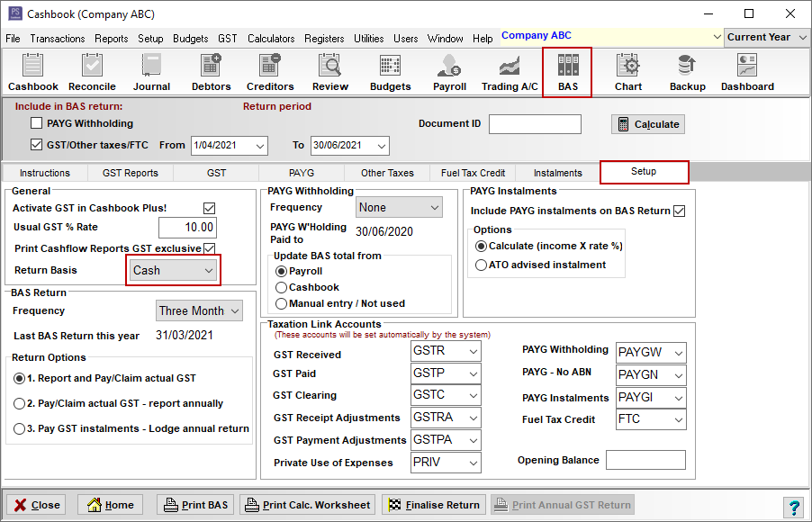812x522 pixels.
Task: Switch to the Instalments tab
Action: coord(558,173)
